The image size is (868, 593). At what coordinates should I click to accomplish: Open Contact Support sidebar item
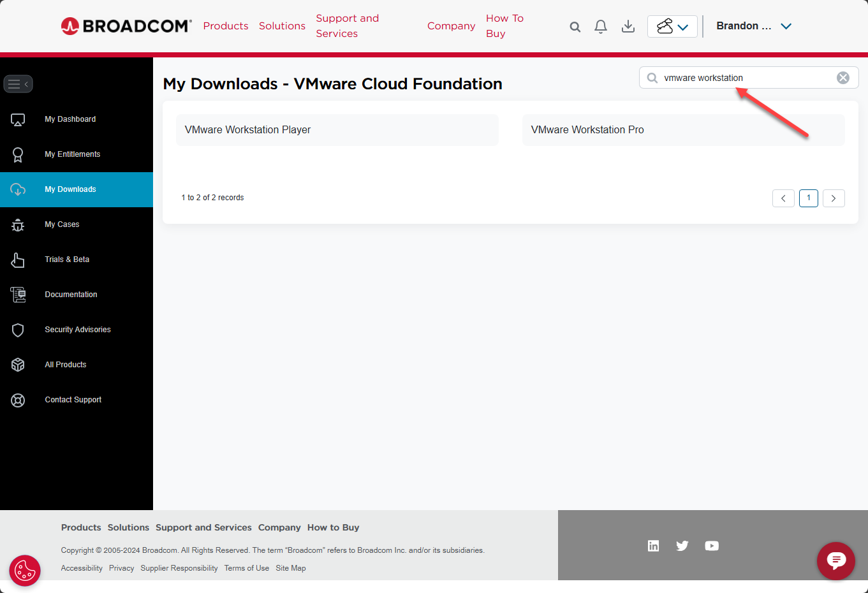point(77,400)
